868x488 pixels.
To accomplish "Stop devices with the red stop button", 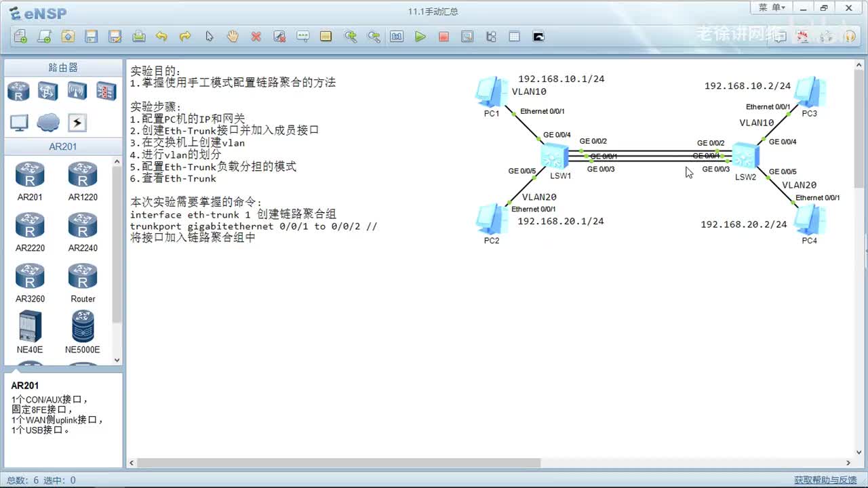I will point(443,37).
